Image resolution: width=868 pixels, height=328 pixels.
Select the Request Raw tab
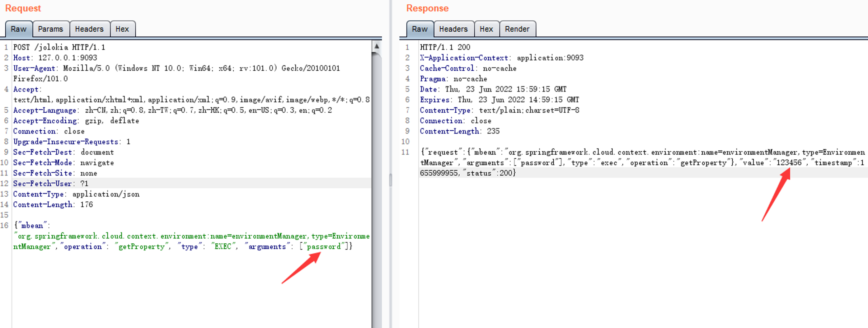(x=19, y=29)
